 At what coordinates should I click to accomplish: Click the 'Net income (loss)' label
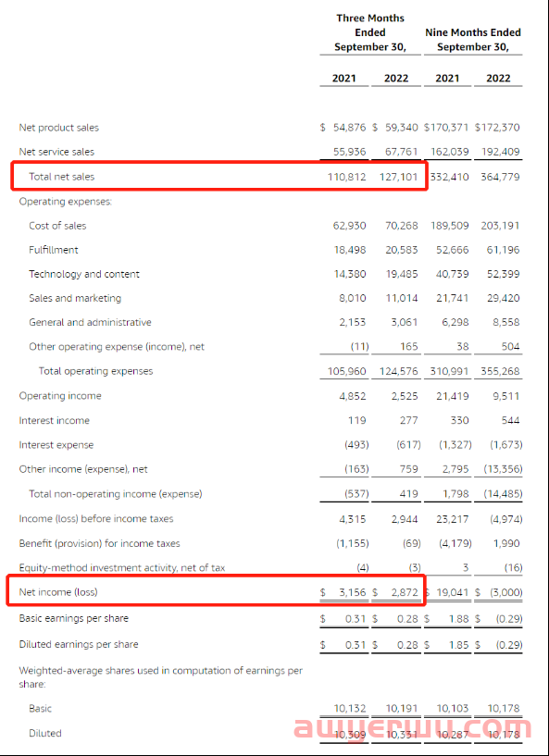click(x=58, y=592)
